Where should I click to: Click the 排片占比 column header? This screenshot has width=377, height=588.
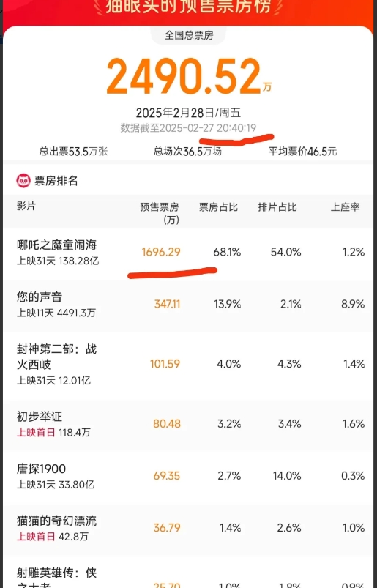pyautogui.click(x=277, y=207)
